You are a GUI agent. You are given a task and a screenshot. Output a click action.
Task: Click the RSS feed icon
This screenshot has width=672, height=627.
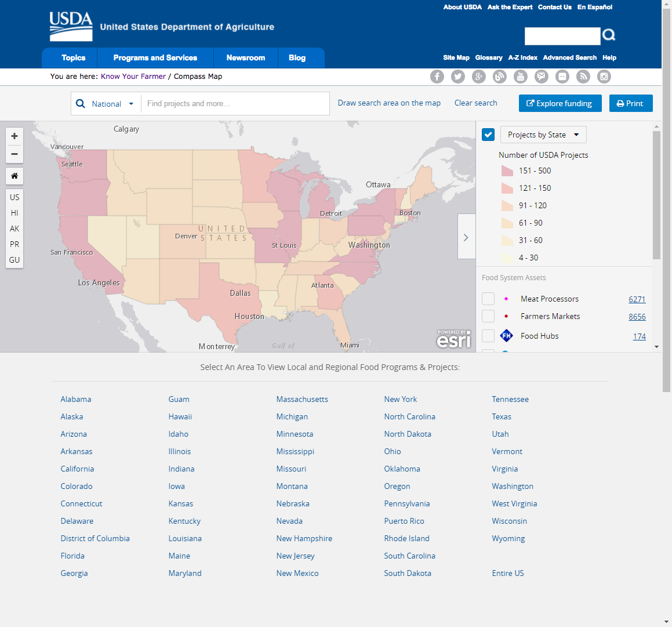(583, 77)
